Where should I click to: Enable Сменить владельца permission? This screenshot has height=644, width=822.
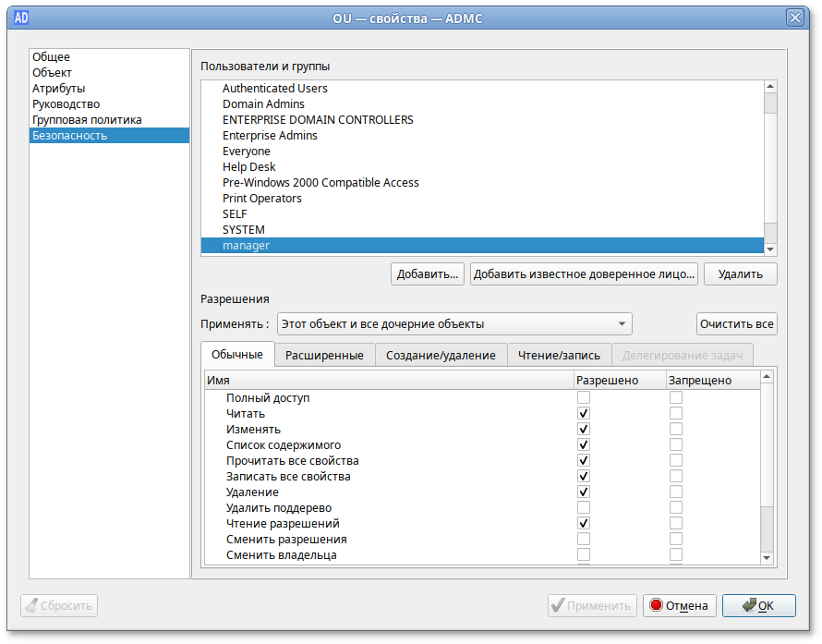pyautogui.click(x=583, y=554)
